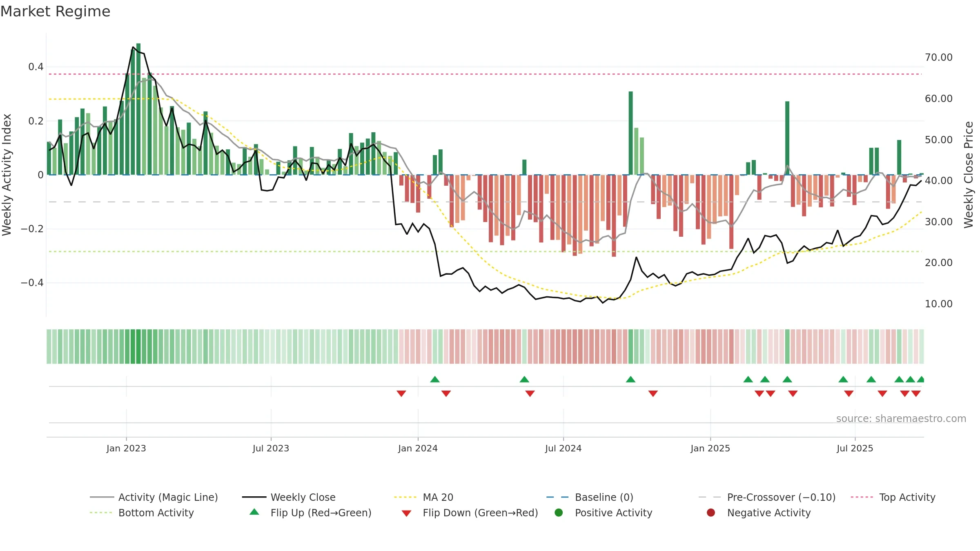
Task: Click the green flip-up marker just after Jul 2025
Action: [871, 379]
